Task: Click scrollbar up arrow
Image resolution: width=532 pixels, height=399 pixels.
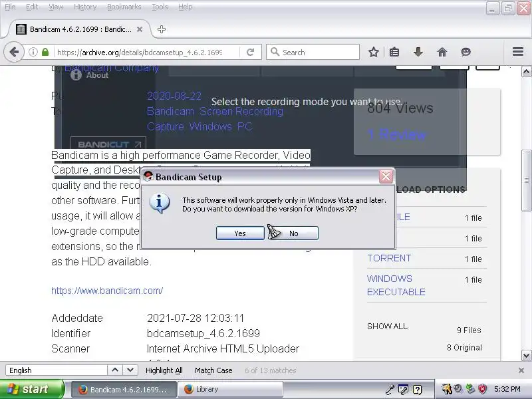Action: (526, 72)
